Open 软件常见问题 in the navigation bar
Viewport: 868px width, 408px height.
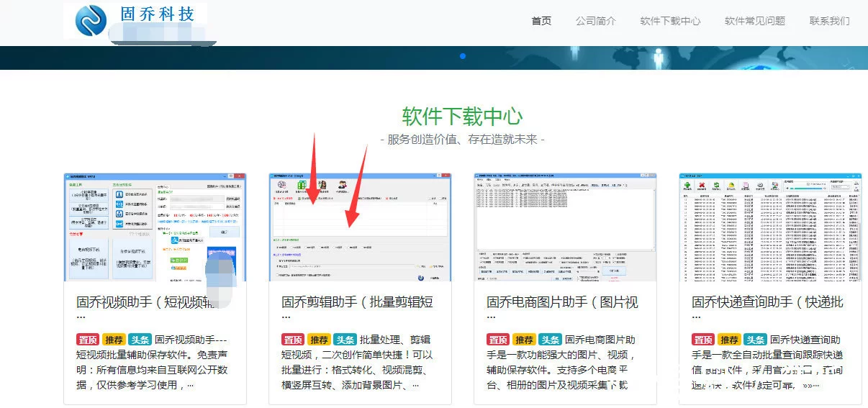click(x=755, y=21)
